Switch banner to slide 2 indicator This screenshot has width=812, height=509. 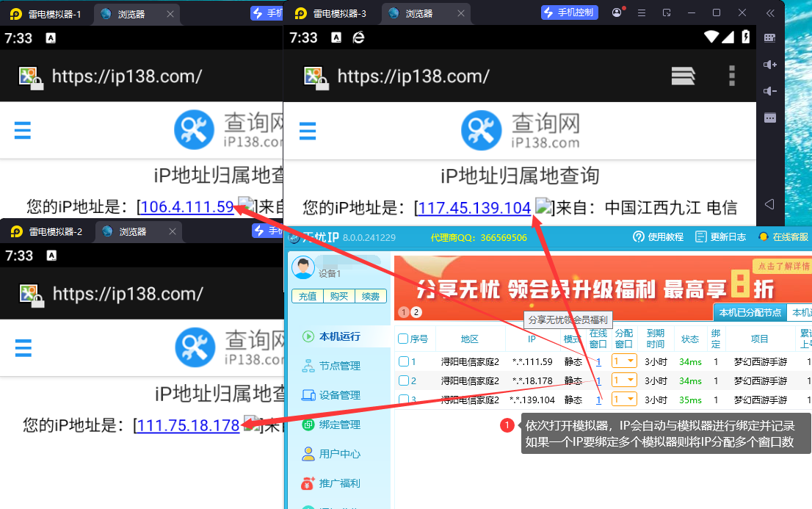[x=416, y=312]
